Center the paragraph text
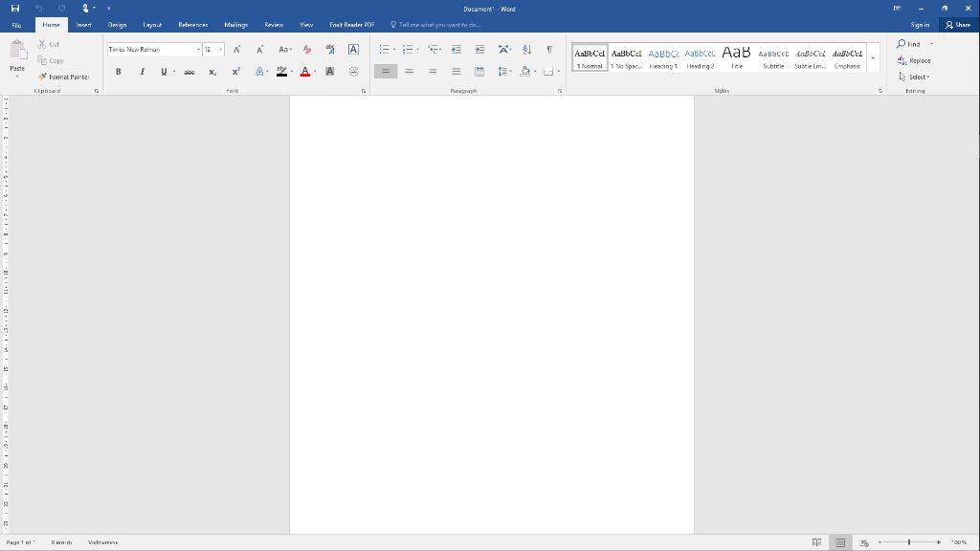The height and width of the screenshot is (551, 980). point(410,72)
